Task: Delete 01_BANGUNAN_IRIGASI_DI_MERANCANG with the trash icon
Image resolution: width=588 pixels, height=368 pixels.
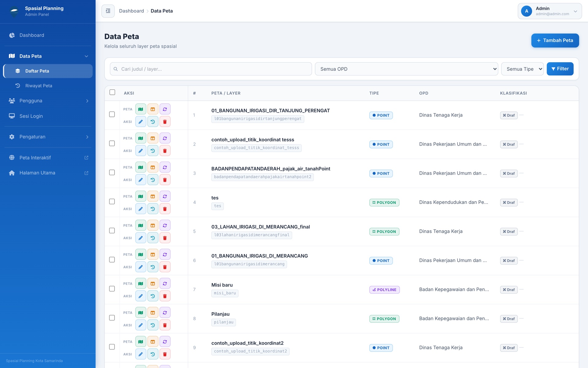Action: [x=165, y=267]
